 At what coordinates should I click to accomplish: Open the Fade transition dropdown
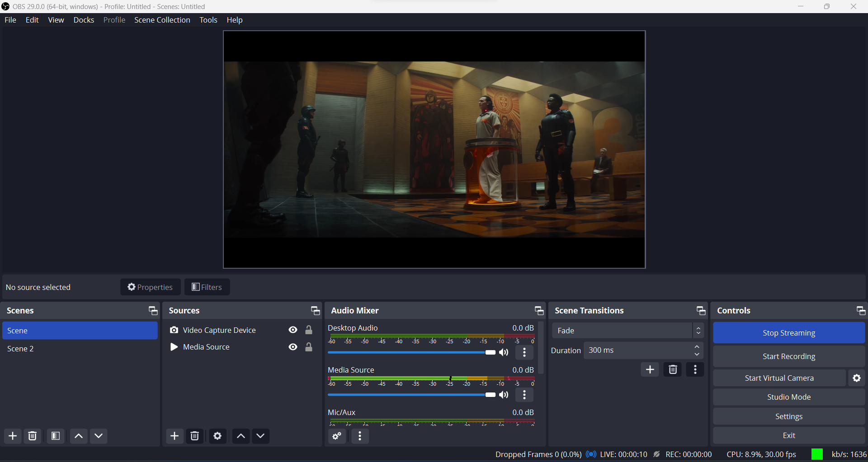(628, 331)
